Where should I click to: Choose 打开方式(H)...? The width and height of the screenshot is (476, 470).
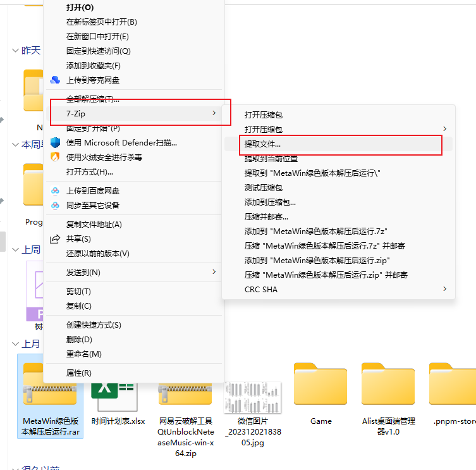pyautogui.click(x=134, y=172)
